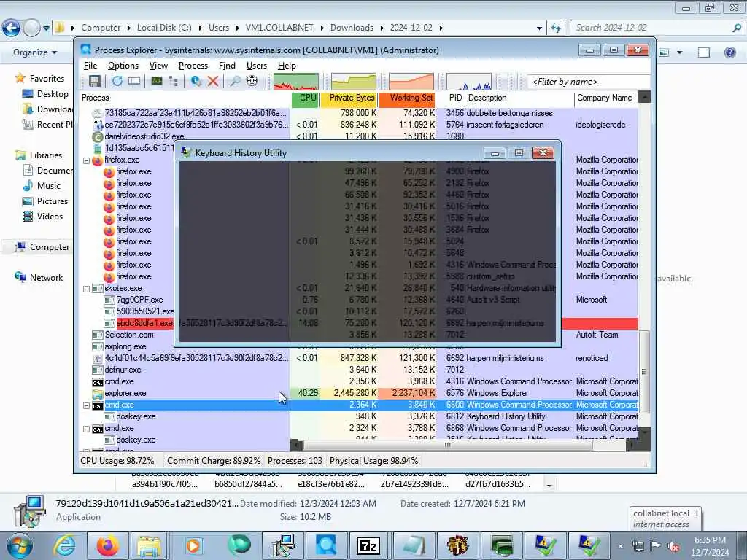The height and width of the screenshot is (560, 747).
Task: Click the vertical scrollbar of the process list
Action: (644, 371)
